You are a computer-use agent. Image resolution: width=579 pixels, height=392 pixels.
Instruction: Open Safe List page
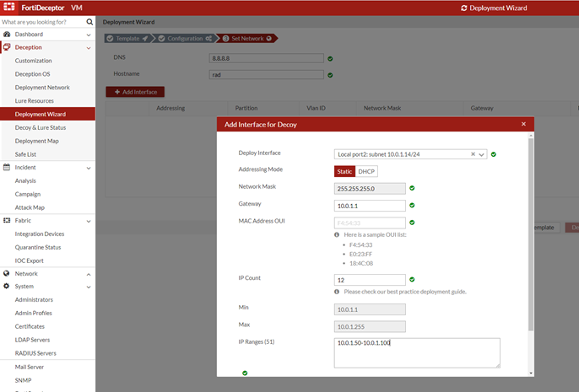25,154
